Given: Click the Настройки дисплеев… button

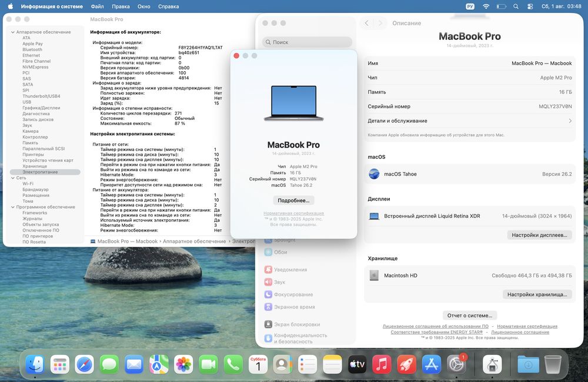Looking at the screenshot, I should [539, 235].
